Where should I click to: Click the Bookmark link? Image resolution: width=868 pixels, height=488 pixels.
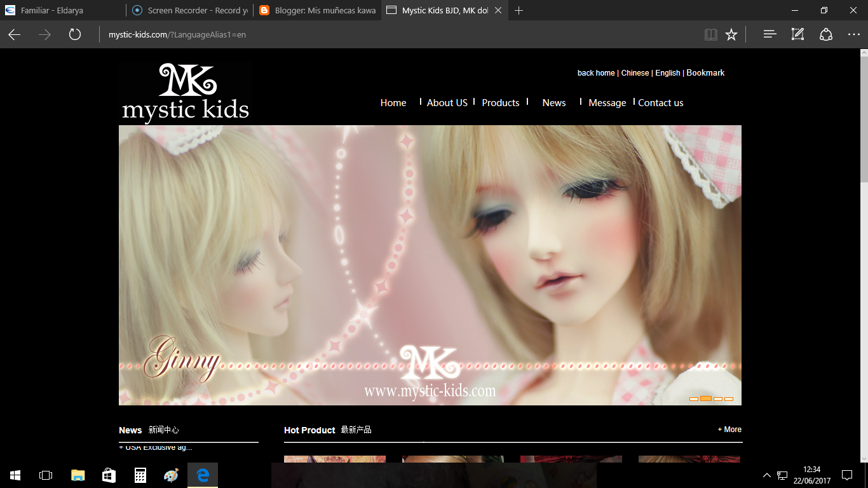pyautogui.click(x=705, y=72)
